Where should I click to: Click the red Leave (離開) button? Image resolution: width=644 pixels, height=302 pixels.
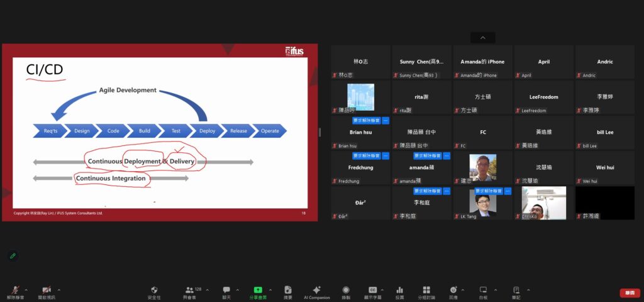click(x=629, y=293)
